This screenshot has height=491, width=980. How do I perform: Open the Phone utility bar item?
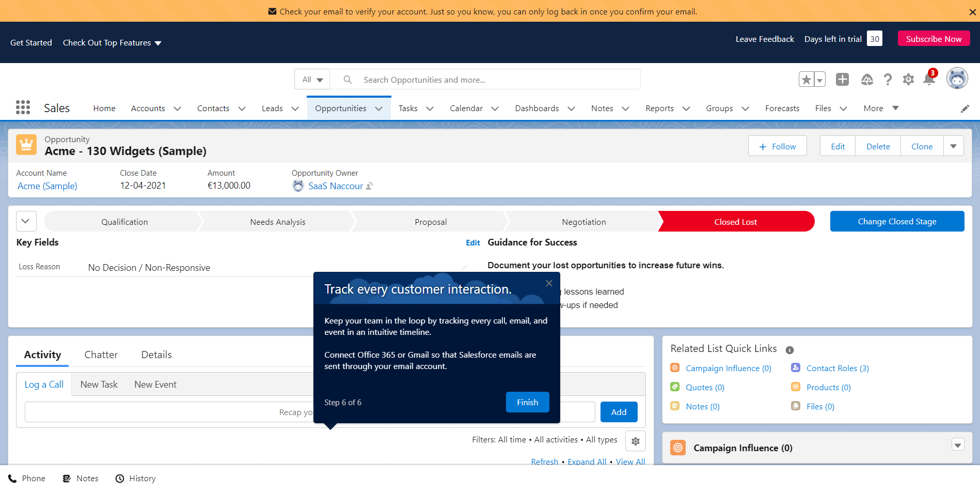click(27, 479)
